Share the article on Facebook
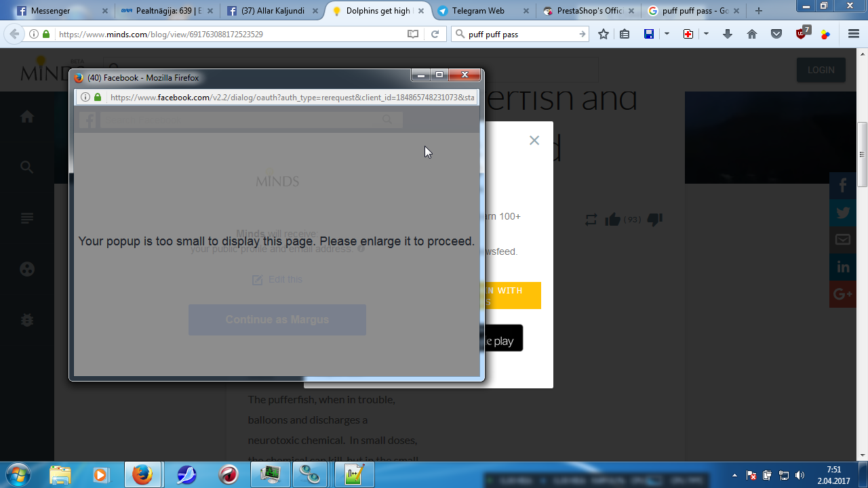The width and height of the screenshot is (868, 488). (844, 186)
